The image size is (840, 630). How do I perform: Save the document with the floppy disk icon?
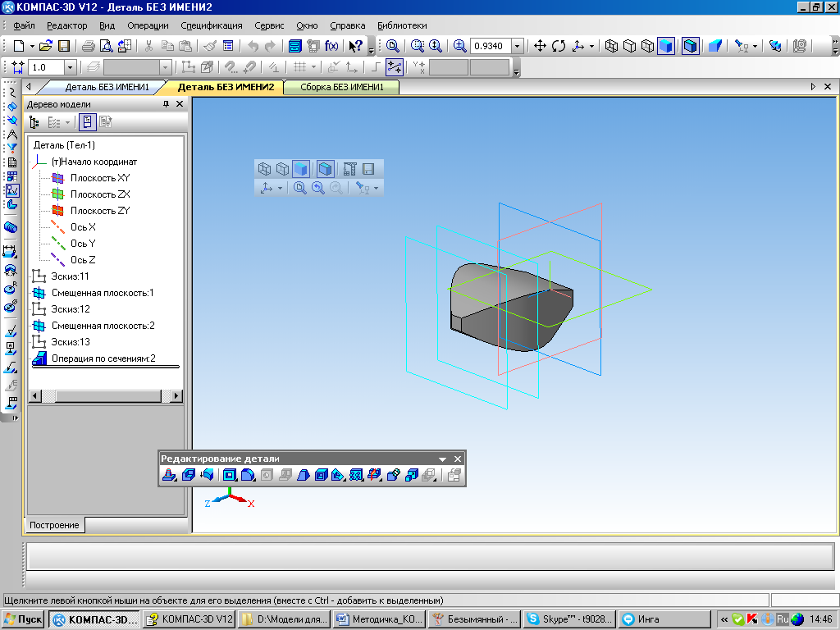pyautogui.click(x=64, y=46)
